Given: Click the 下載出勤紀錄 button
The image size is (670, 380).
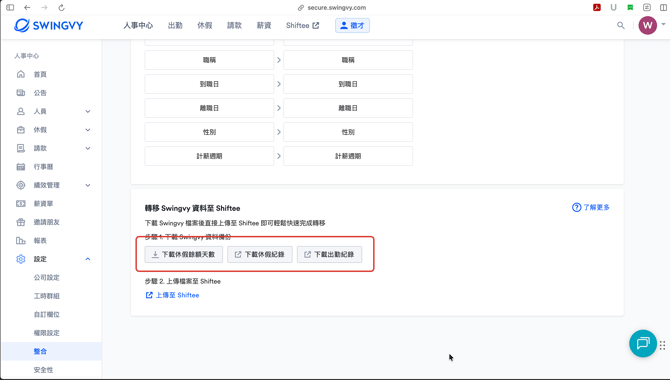Looking at the screenshot, I should pos(329,254).
